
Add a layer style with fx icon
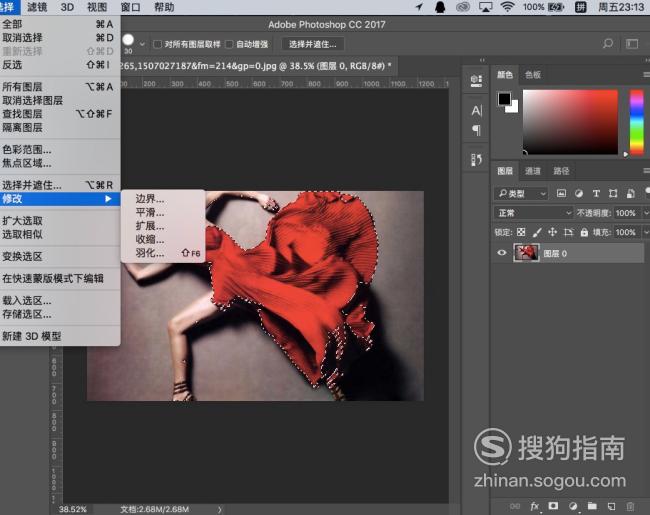click(534, 506)
